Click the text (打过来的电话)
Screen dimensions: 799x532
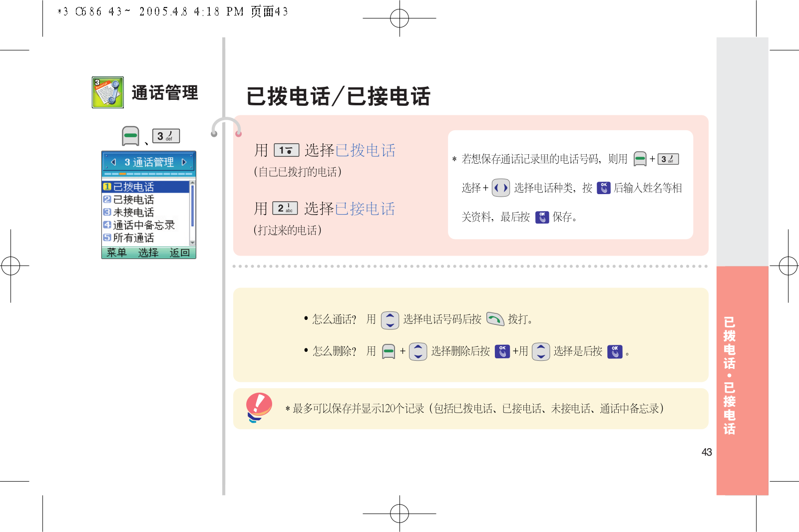coord(288,230)
